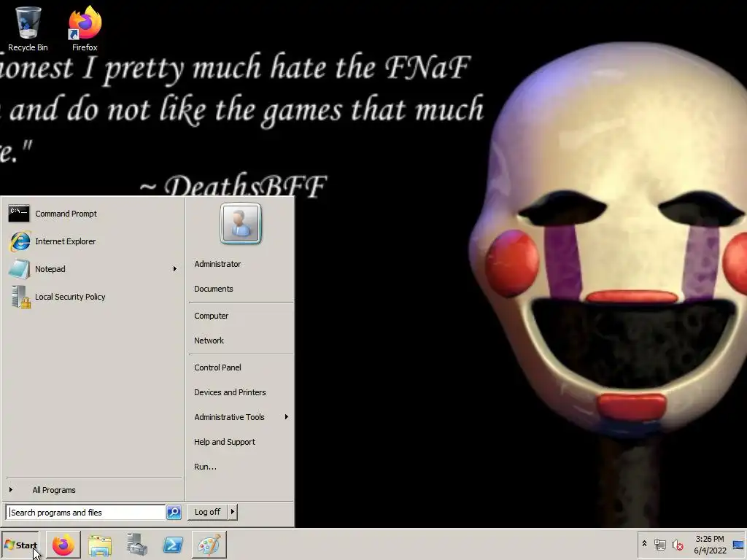Select Administrative Tools entry
This screenshot has height=560, width=747.
point(229,417)
